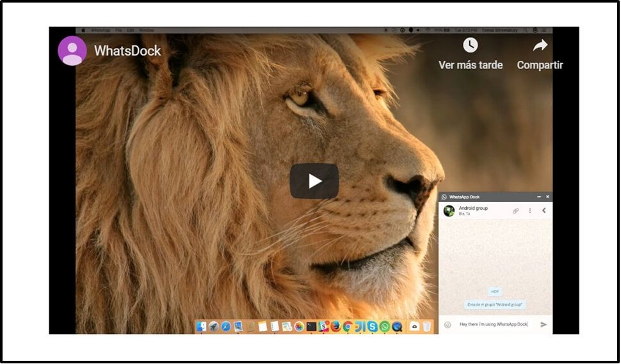Open the Trash in the dock
The image size is (621, 364).
[426, 326]
